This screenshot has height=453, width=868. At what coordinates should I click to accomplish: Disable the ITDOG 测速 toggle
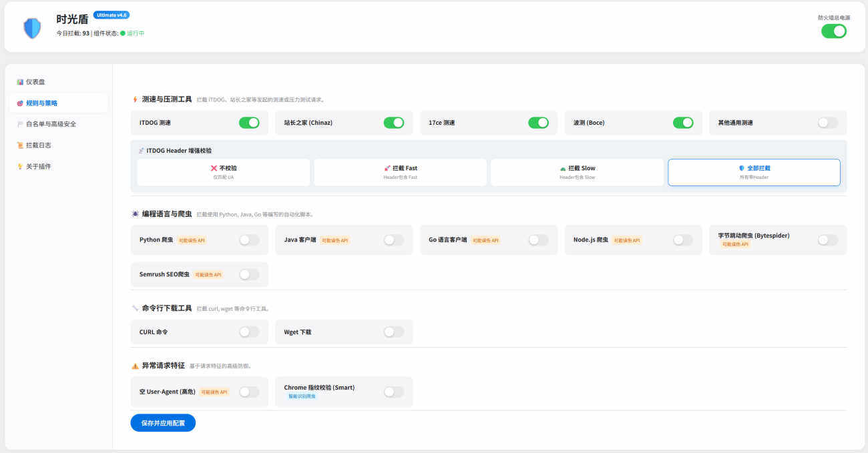point(249,123)
